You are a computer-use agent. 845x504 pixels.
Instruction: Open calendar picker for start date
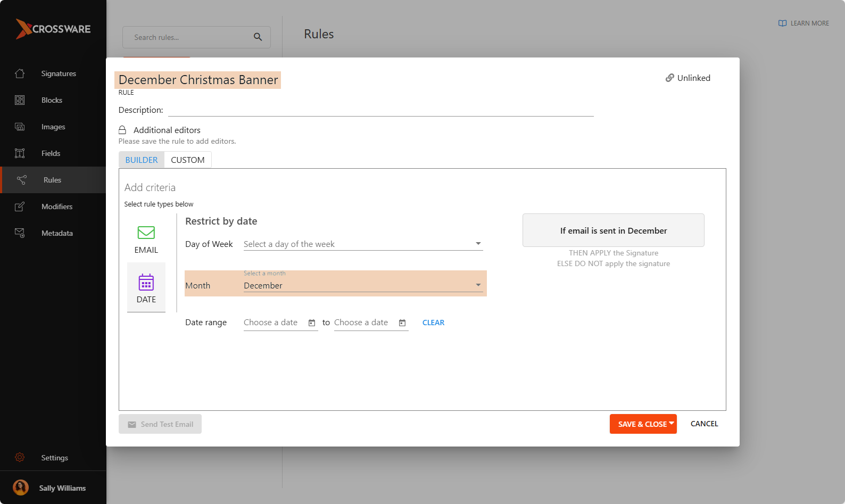click(312, 323)
